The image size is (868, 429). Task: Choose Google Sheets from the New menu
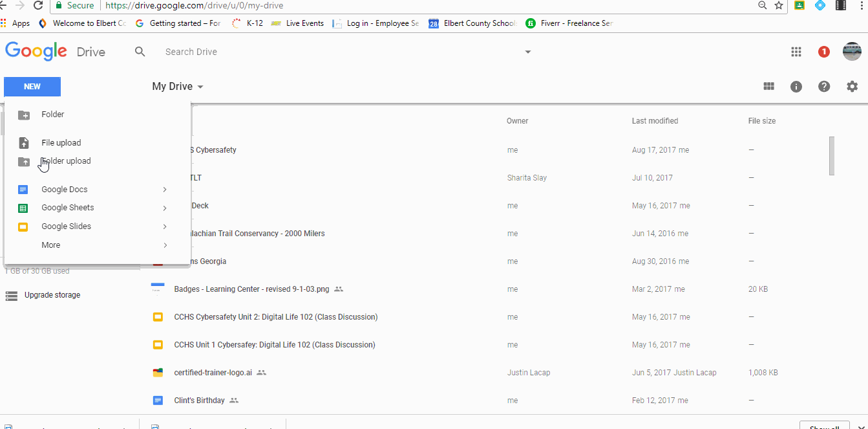(x=97, y=208)
